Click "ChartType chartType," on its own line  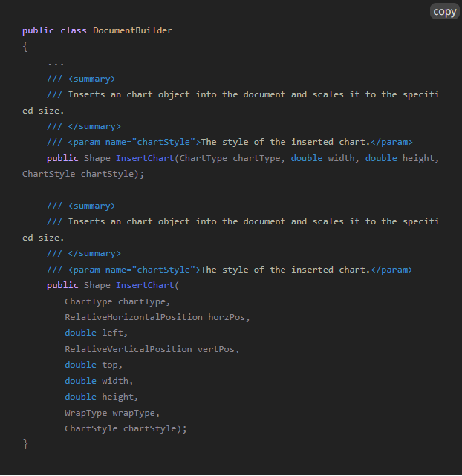117,301
